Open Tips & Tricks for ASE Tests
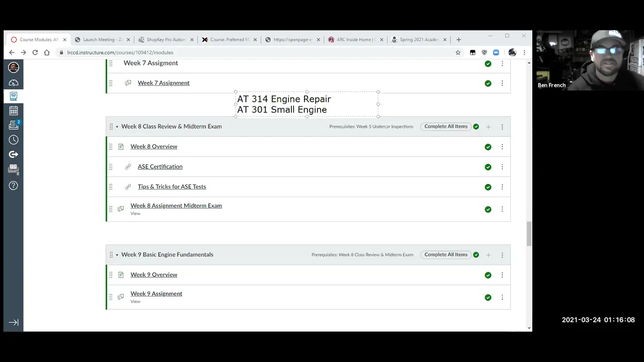 pos(172,187)
